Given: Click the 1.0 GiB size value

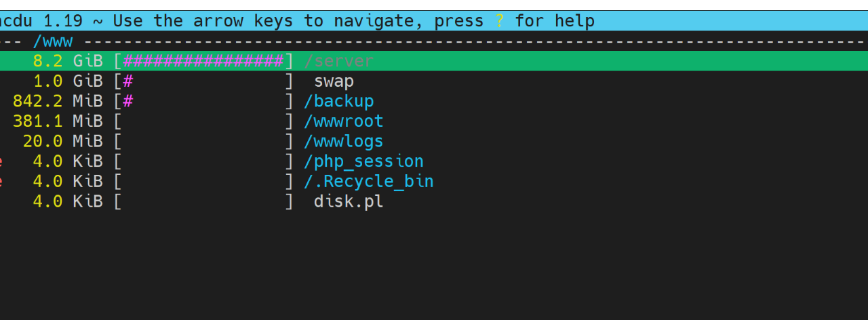Looking at the screenshot, I should point(68,81).
